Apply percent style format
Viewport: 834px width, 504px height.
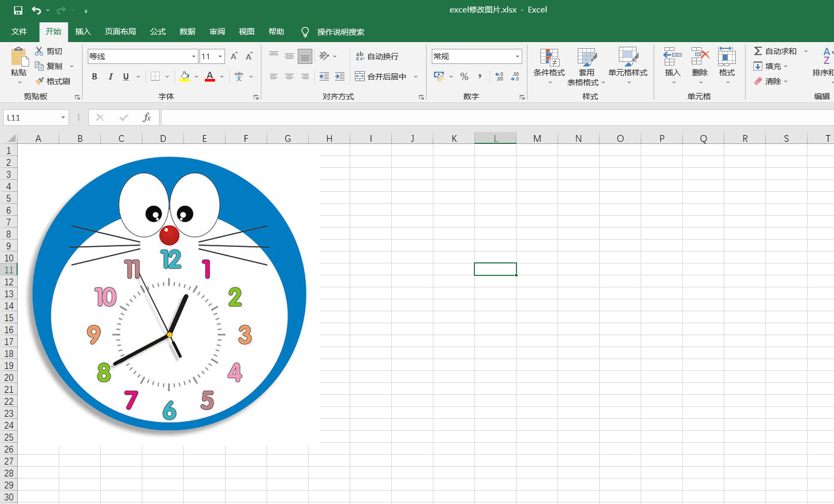coord(465,76)
